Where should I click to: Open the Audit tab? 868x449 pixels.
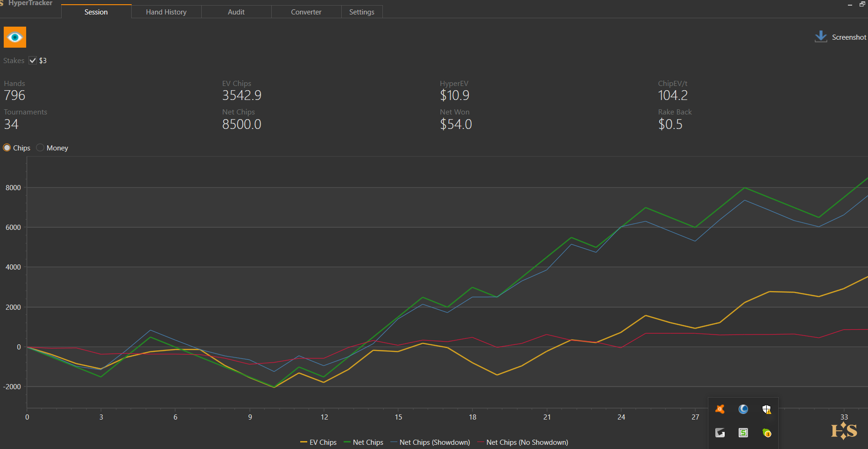click(236, 12)
